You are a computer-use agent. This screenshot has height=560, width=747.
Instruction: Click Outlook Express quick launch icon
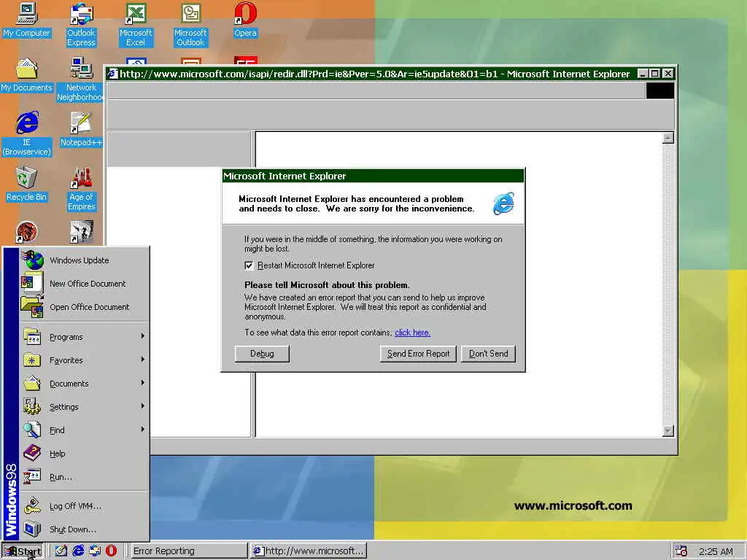[95, 551]
